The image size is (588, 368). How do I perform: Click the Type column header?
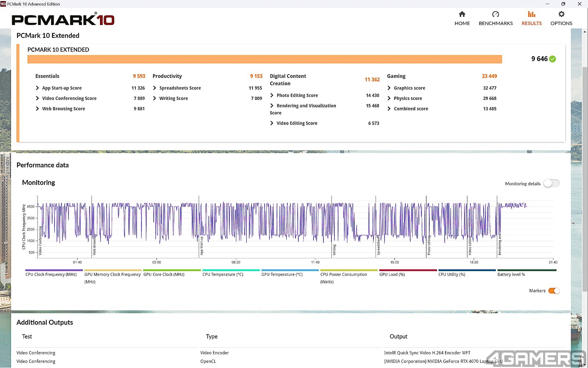pos(212,336)
